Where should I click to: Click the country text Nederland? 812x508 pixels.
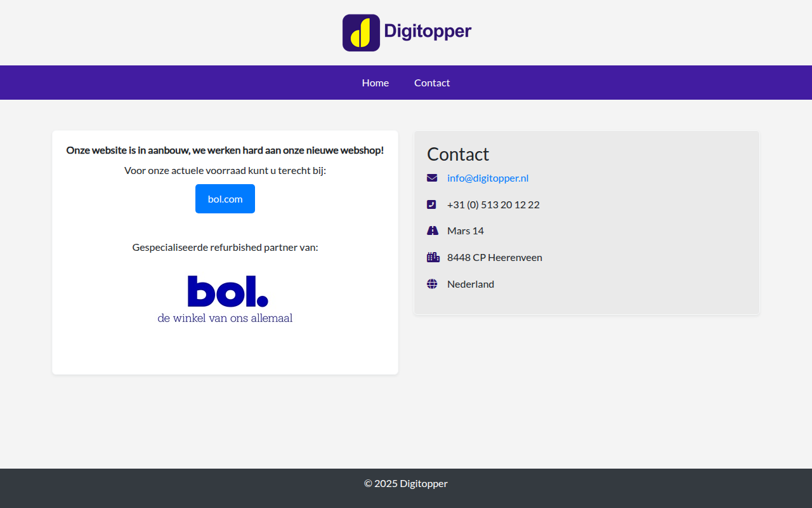point(471,284)
